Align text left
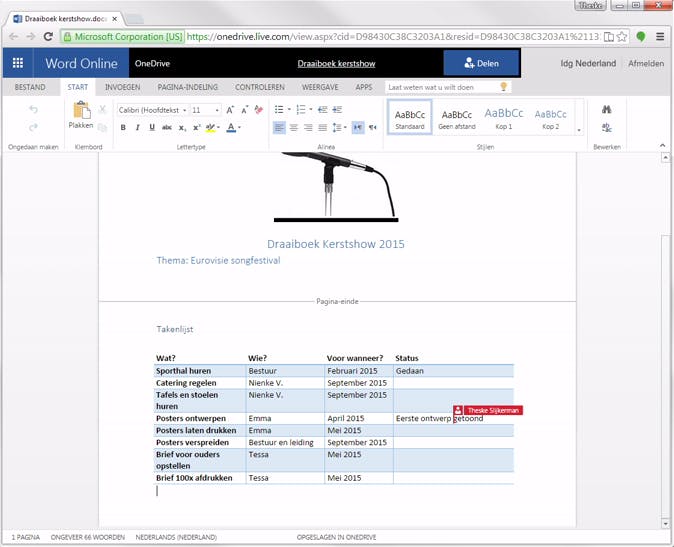 [x=279, y=128]
